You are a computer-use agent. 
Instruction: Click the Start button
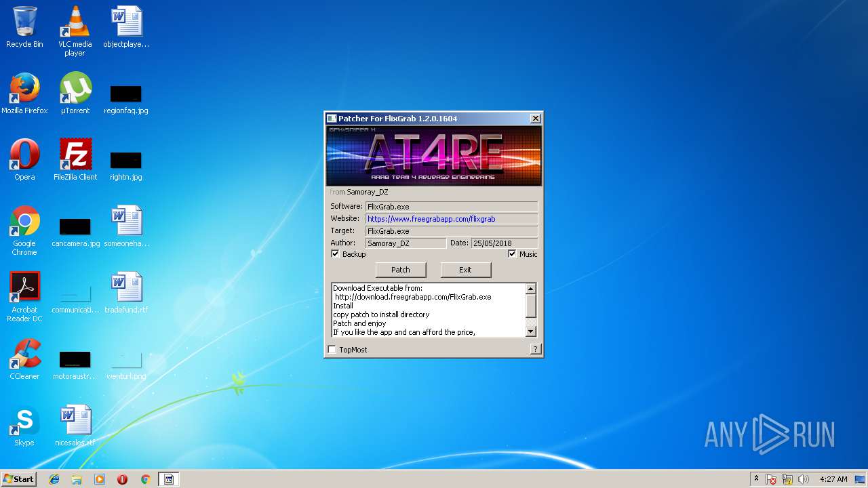[x=18, y=479]
